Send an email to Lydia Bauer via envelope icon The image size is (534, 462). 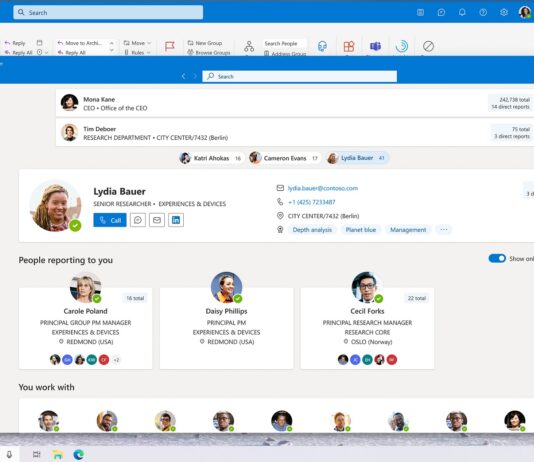157,220
